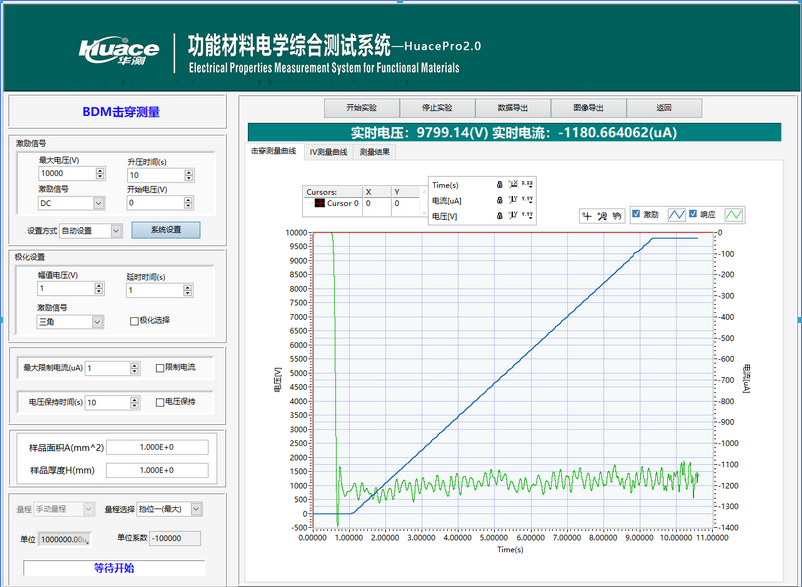The image size is (802, 587).
Task: Open the 量程选择 指位一(最大) dropdown
Action: pos(169,509)
